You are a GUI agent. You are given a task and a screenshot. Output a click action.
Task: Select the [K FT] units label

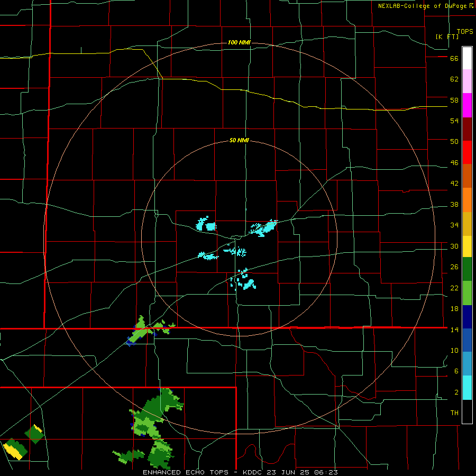click(447, 36)
